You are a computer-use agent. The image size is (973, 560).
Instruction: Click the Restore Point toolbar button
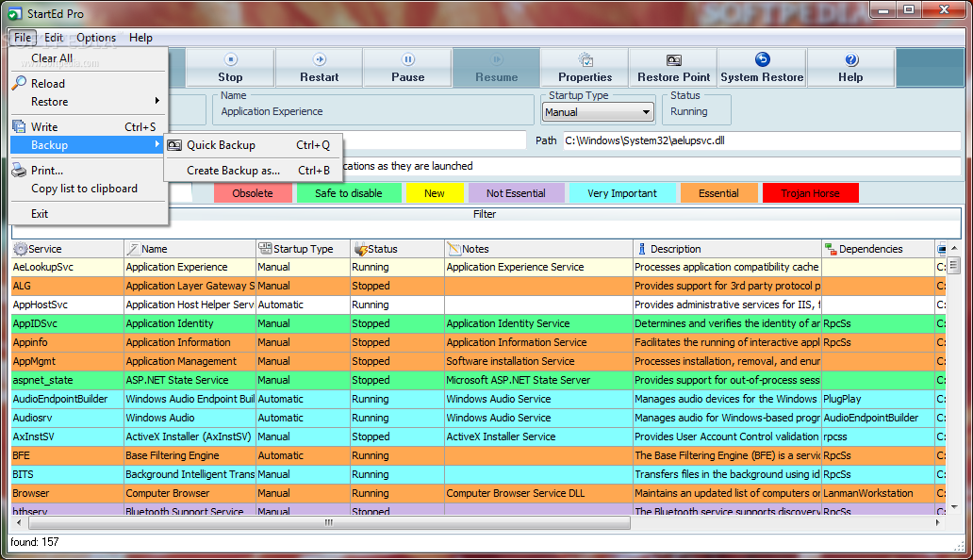(673, 68)
